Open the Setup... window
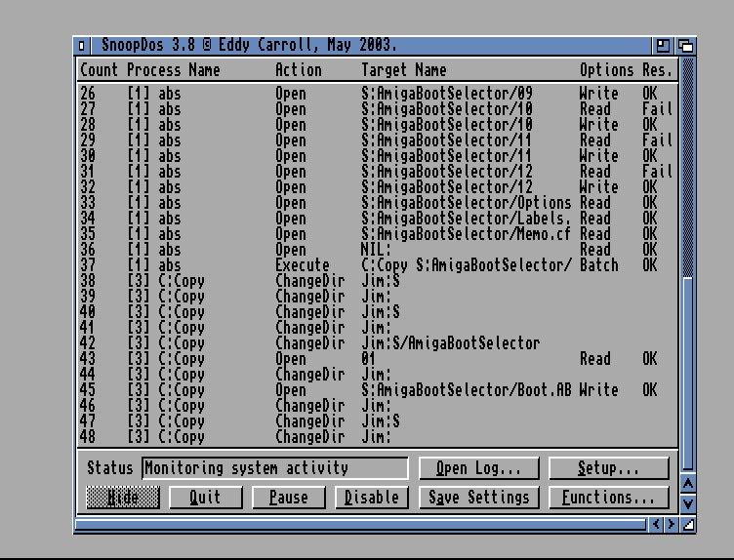 pos(608,468)
